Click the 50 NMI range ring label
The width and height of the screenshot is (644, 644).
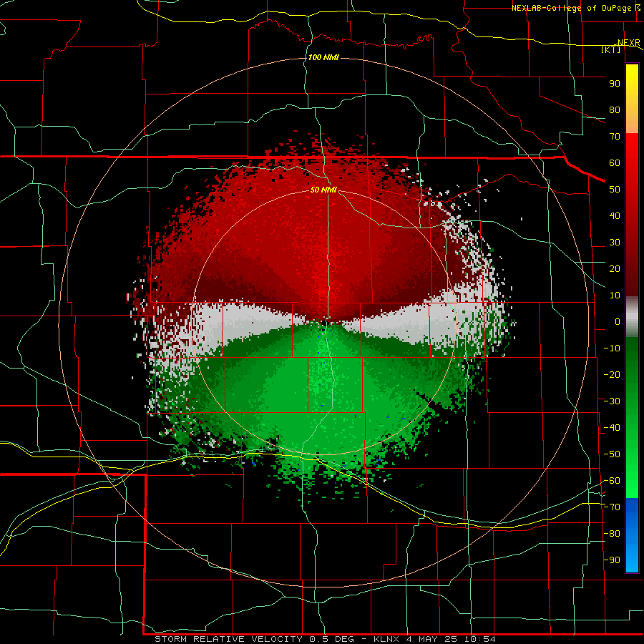[323, 190]
